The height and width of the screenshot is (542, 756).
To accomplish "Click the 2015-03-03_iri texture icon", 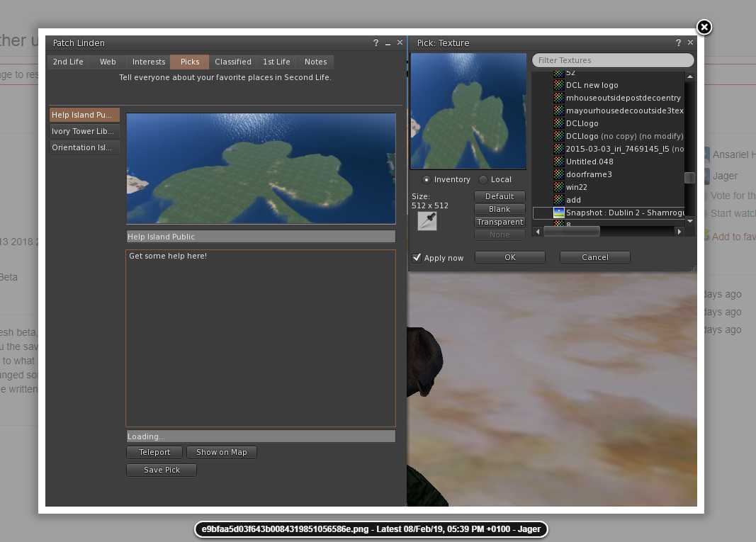I will point(559,149).
